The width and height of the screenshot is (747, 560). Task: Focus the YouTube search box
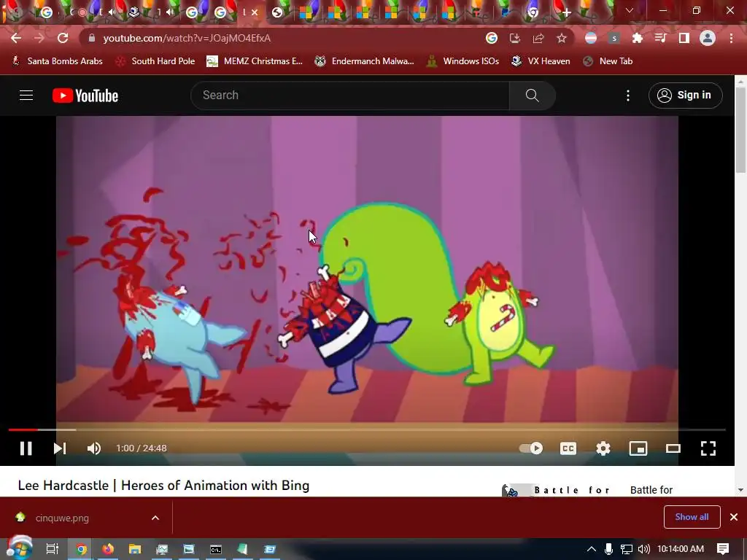[x=350, y=96]
